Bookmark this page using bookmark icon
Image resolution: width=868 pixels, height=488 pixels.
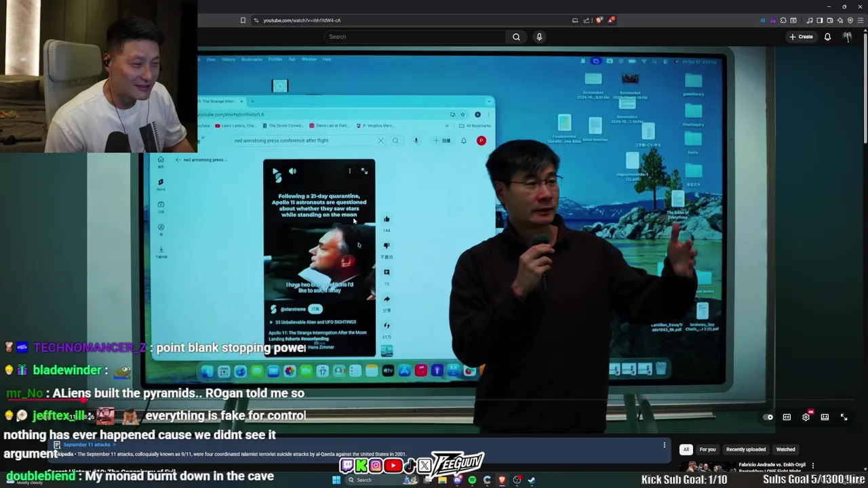click(243, 20)
